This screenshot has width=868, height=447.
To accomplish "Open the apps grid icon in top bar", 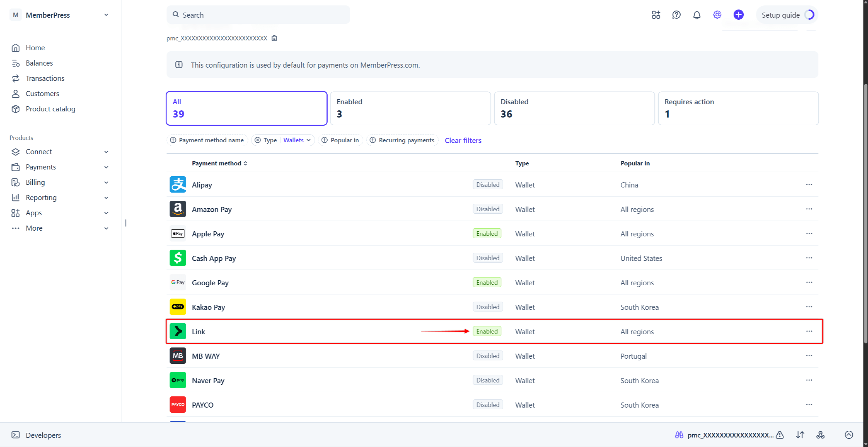I will click(656, 15).
